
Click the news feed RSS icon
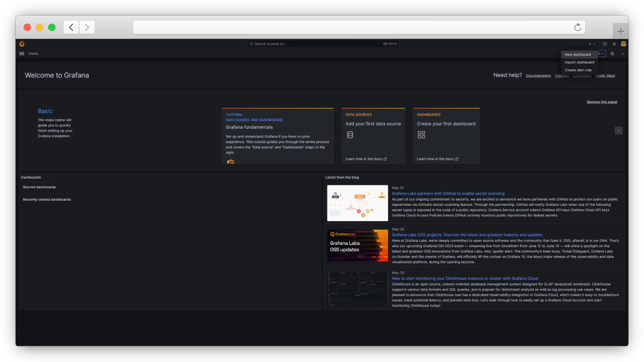pos(614,44)
